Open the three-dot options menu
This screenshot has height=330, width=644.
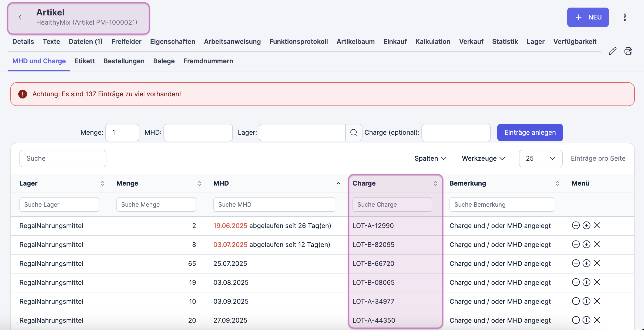pyautogui.click(x=625, y=18)
